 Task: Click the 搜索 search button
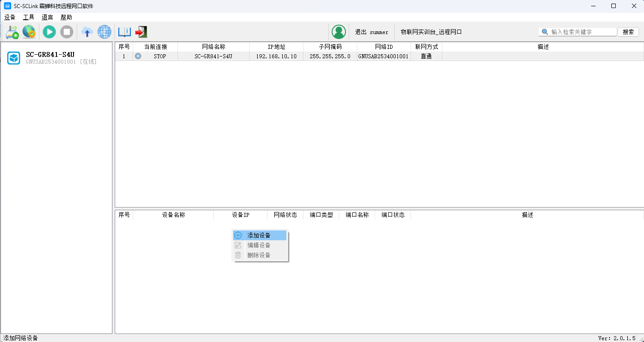(628, 32)
